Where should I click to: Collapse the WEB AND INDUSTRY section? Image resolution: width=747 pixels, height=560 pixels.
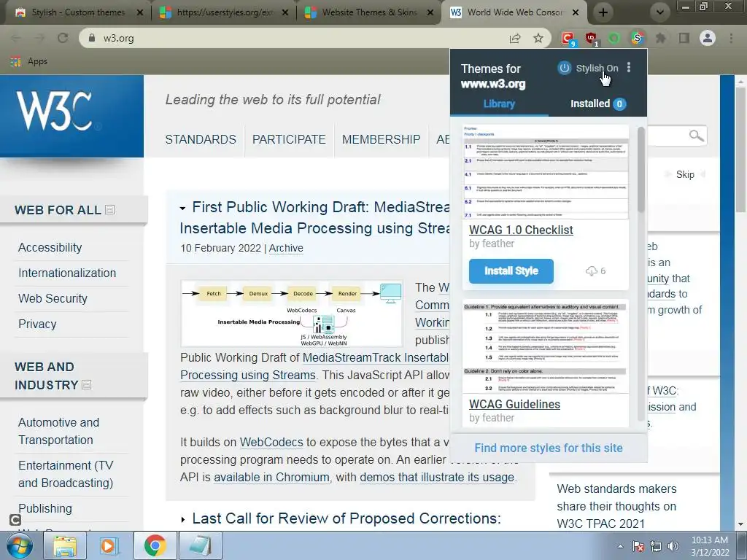(x=86, y=385)
